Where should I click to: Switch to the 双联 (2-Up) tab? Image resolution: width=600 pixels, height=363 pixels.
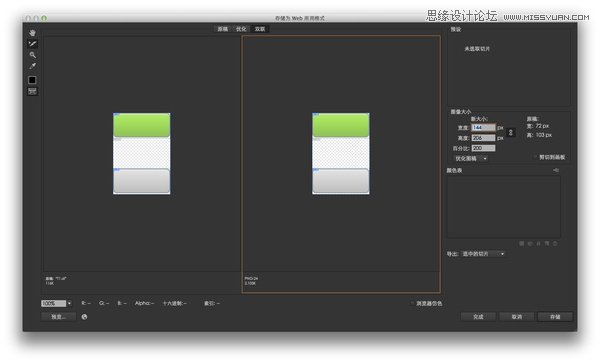coord(260,29)
